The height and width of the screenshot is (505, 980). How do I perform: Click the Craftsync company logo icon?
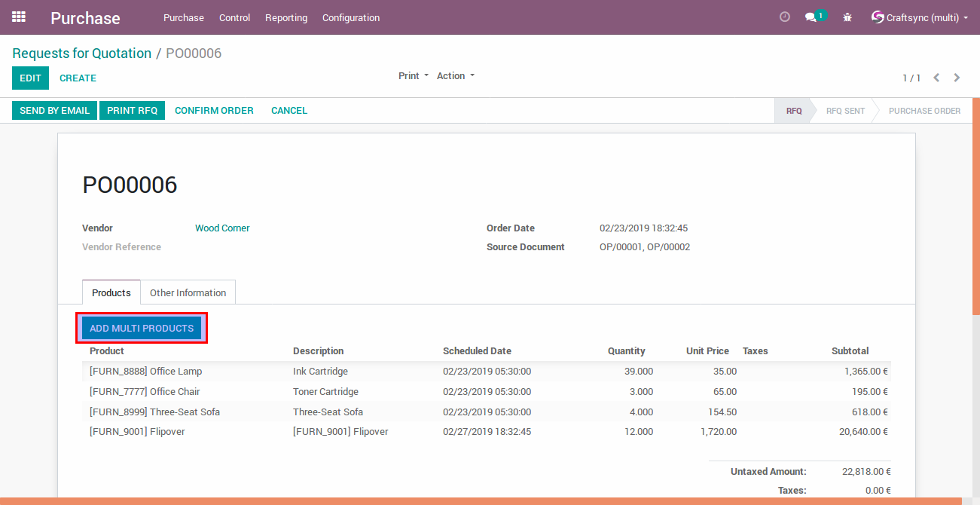(878, 17)
